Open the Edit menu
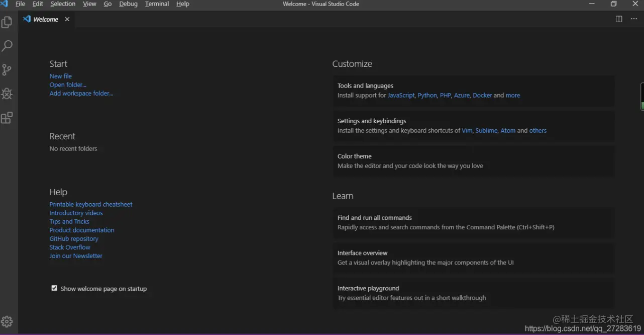The height and width of the screenshot is (335, 644). tap(38, 4)
